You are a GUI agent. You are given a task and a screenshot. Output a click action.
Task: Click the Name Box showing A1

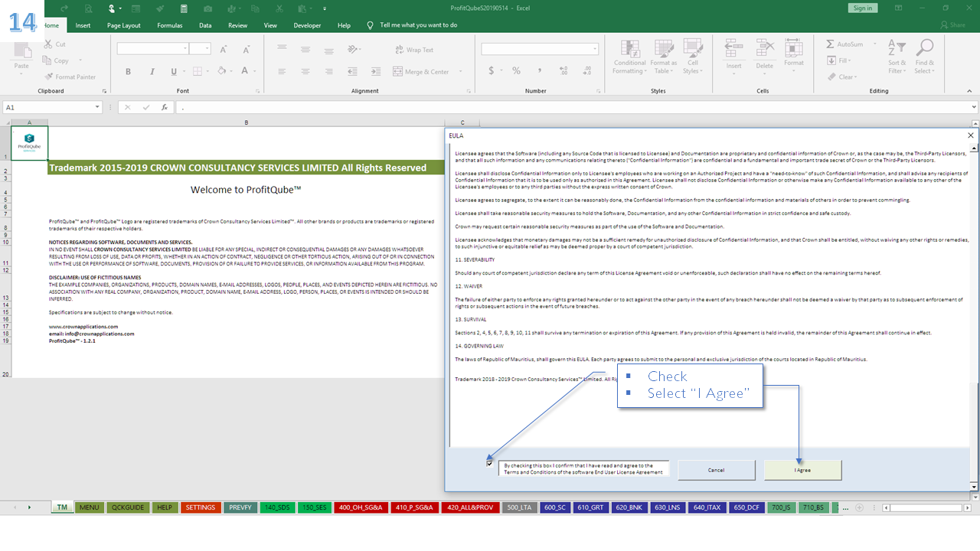tap(54, 107)
